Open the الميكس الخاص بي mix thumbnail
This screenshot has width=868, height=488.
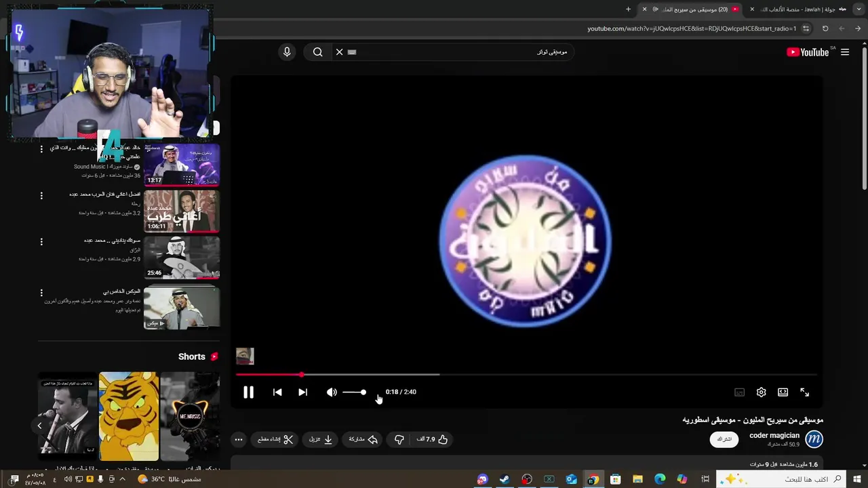182,308
